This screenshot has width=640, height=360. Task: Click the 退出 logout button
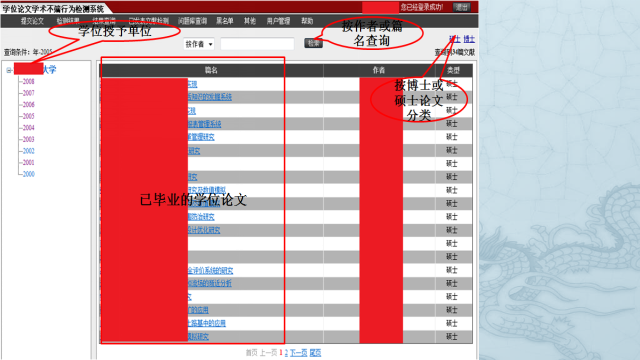(x=462, y=7)
